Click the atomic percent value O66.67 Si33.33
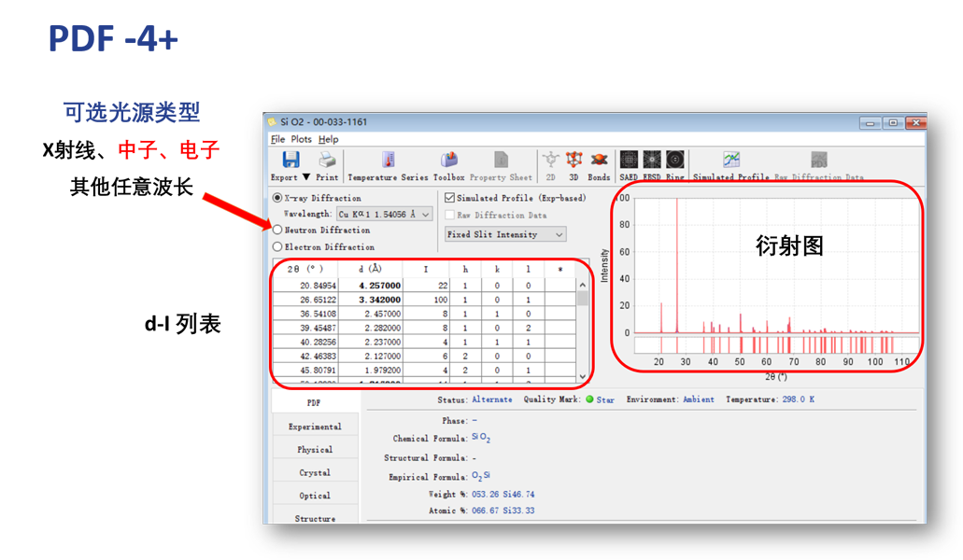963x560 pixels. pos(503,511)
